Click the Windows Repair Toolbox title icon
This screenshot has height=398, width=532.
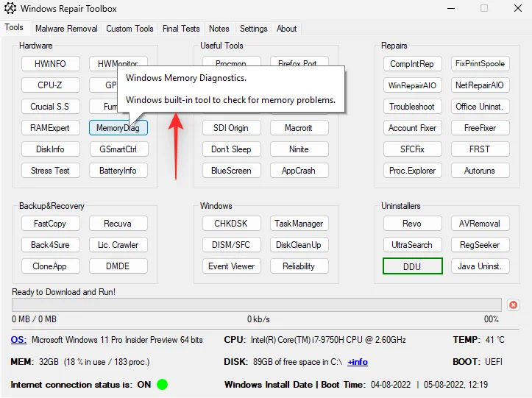click(10, 9)
